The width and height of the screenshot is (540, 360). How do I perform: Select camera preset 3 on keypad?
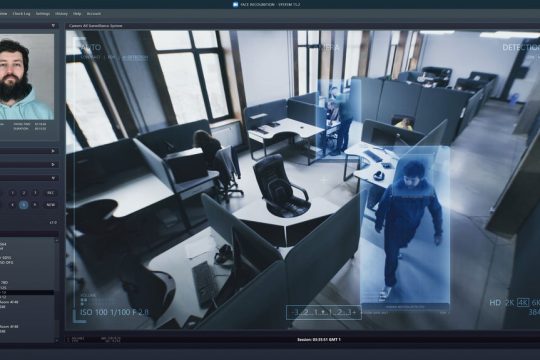(x=35, y=193)
